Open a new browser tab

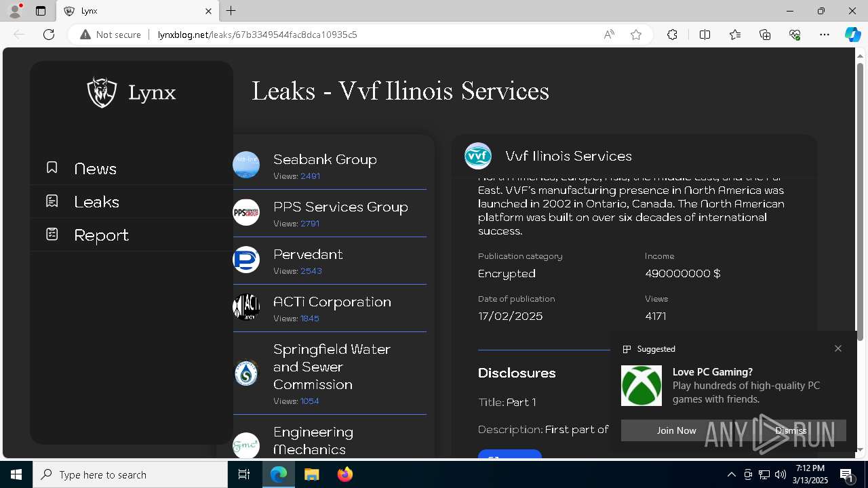(x=231, y=11)
